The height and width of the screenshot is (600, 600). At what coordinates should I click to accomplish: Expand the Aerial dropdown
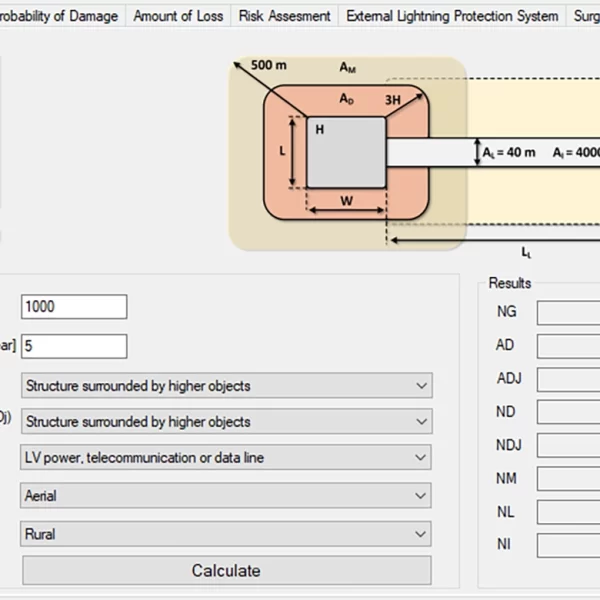226,496
